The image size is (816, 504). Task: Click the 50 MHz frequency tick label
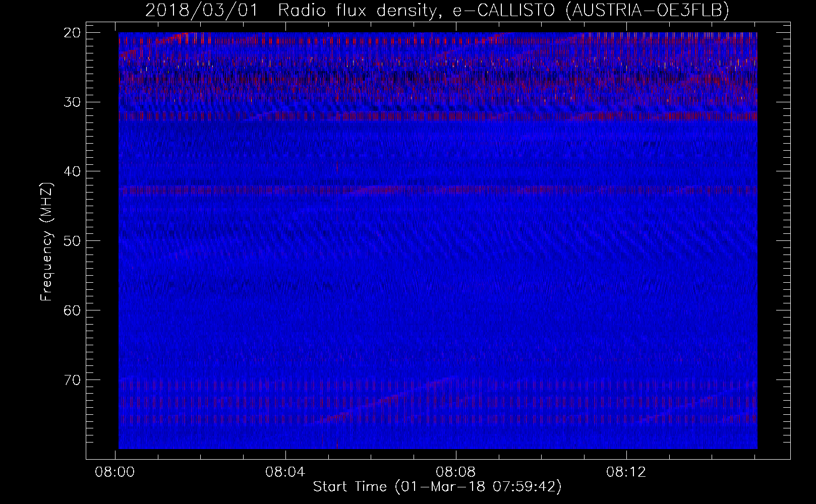pos(72,240)
